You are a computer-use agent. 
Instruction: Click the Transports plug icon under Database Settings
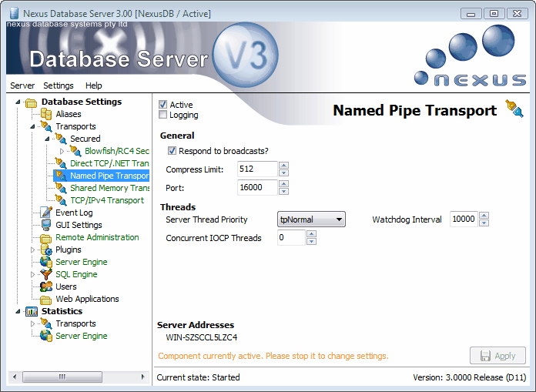tap(45, 126)
